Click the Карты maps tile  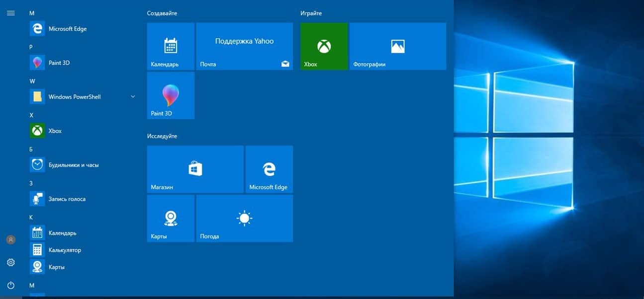pos(171,219)
